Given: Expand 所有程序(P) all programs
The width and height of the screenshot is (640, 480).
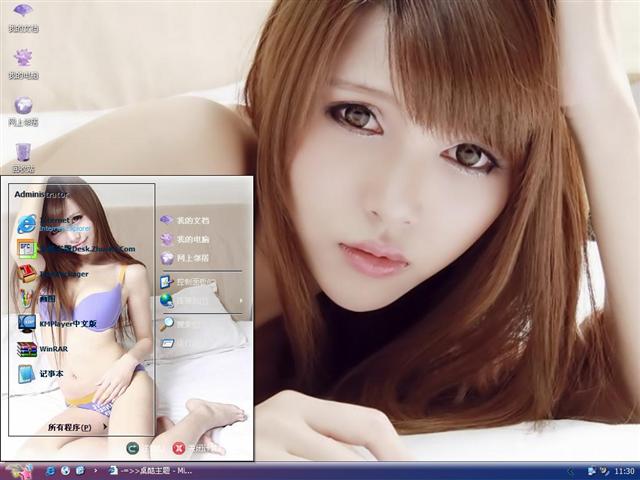Looking at the screenshot, I should coord(78,427).
